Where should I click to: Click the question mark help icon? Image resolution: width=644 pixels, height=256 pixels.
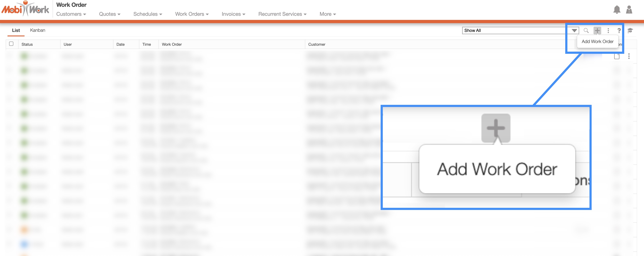(619, 30)
